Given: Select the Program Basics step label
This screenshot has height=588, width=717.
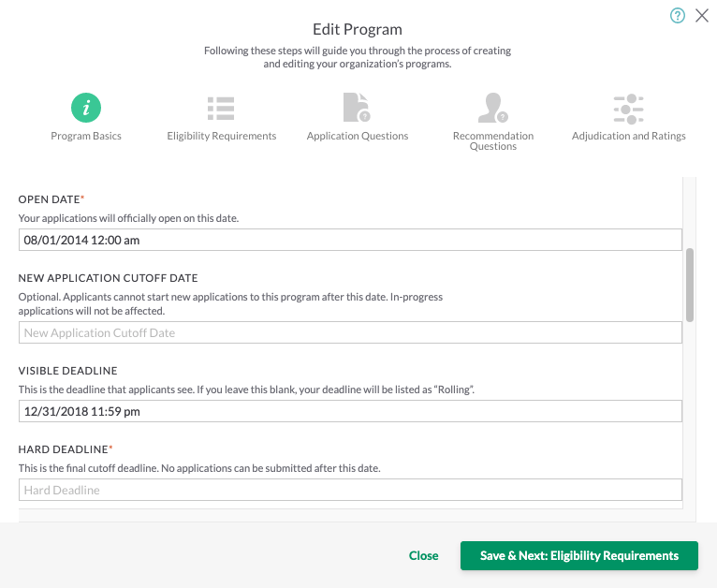Looking at the screenshot, I should pyautogui.click(x=86, y=136).
